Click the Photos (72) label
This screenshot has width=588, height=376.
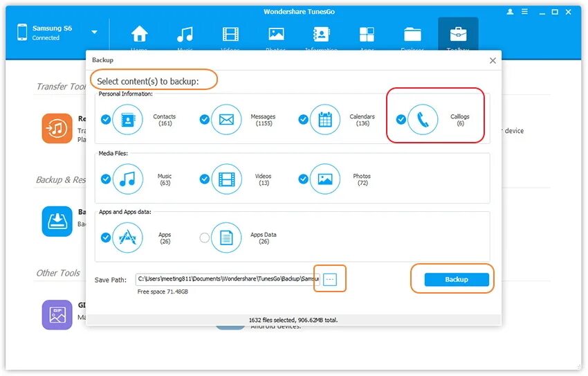pos(362,179)
